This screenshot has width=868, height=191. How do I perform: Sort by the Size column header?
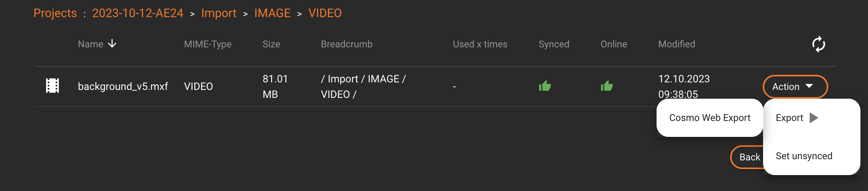(271, 44)
